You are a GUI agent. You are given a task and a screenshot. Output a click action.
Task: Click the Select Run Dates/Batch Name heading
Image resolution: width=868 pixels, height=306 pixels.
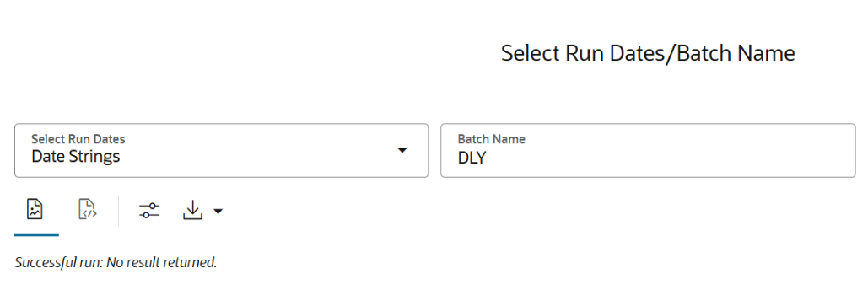pos(648,54)
